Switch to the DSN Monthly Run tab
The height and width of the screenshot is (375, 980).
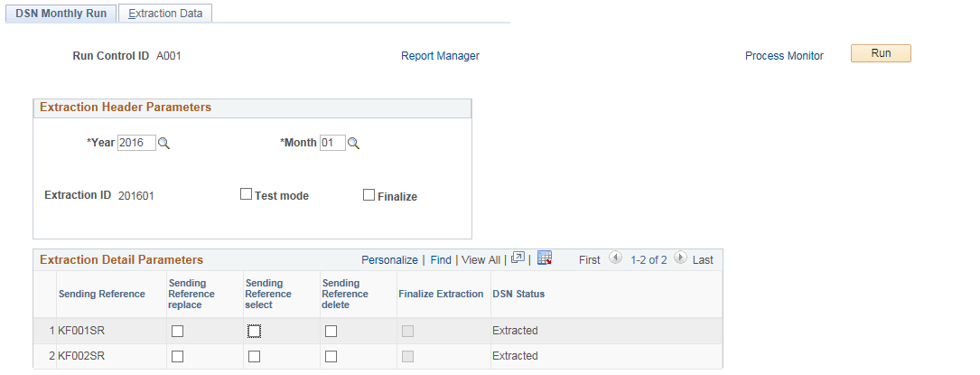tap(61, 14)
